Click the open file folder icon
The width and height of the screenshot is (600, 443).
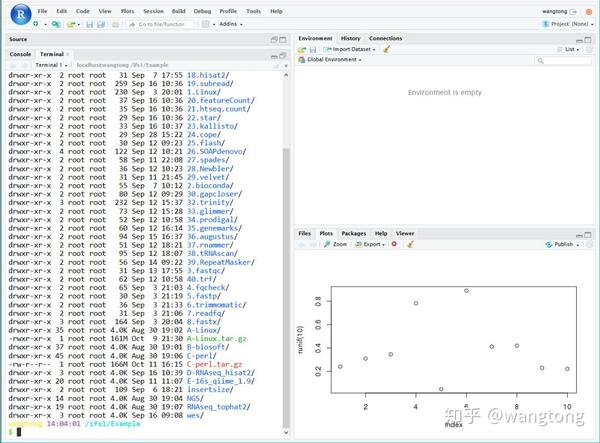70,24
